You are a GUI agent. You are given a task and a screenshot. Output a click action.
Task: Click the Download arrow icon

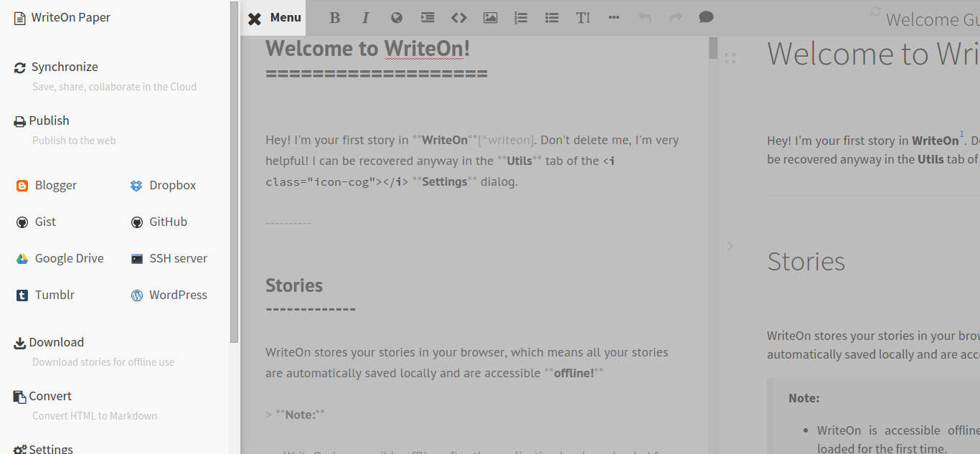20,344
